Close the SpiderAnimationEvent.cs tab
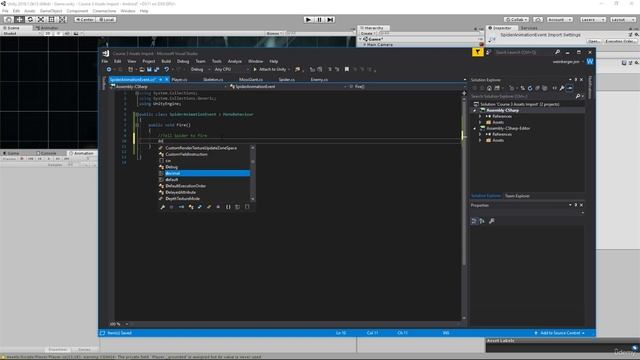 click(167, 80)
